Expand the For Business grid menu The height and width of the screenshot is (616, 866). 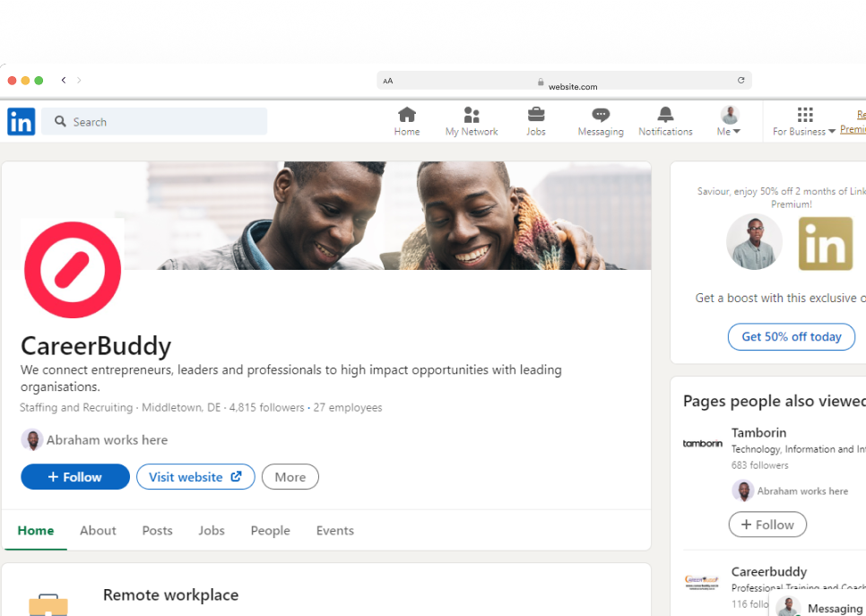[803, 122]
